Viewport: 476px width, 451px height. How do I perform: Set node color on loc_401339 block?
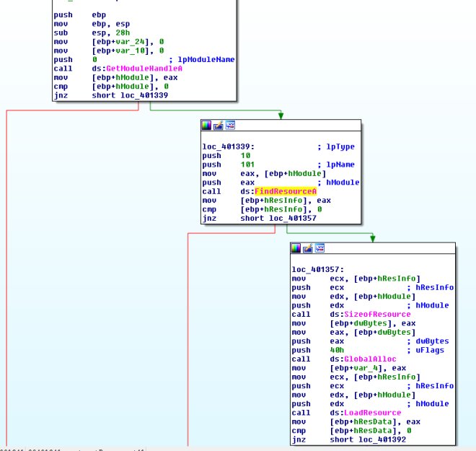coord(208,125)
